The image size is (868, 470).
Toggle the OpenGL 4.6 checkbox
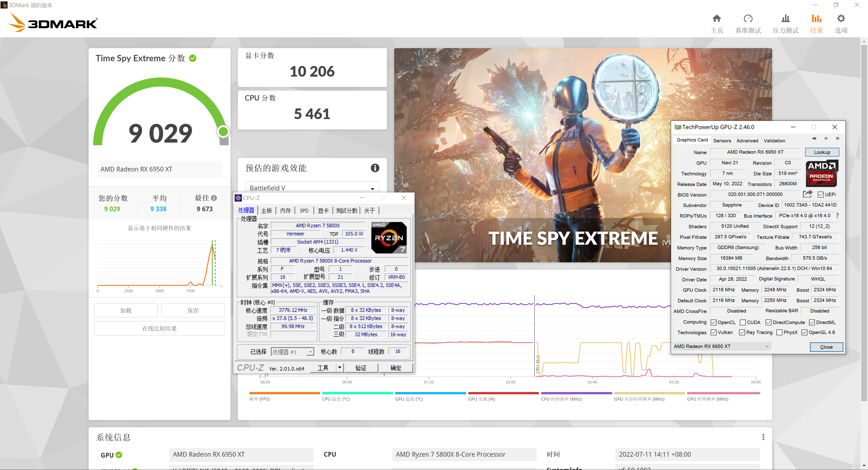[x=804, y=333]
